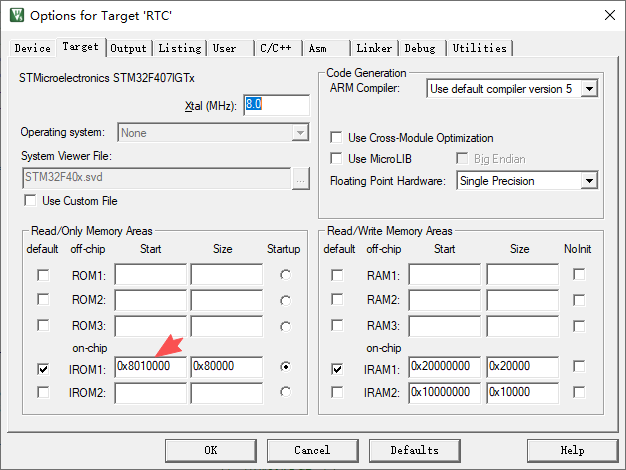Check the ROM2 default checkbox
The width and height of the screenshot is (626, 470).
click(x=43, y=299)
